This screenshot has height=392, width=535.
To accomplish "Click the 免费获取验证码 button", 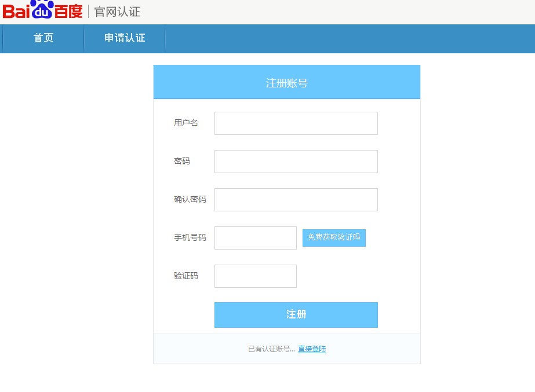I will point(334,237).
